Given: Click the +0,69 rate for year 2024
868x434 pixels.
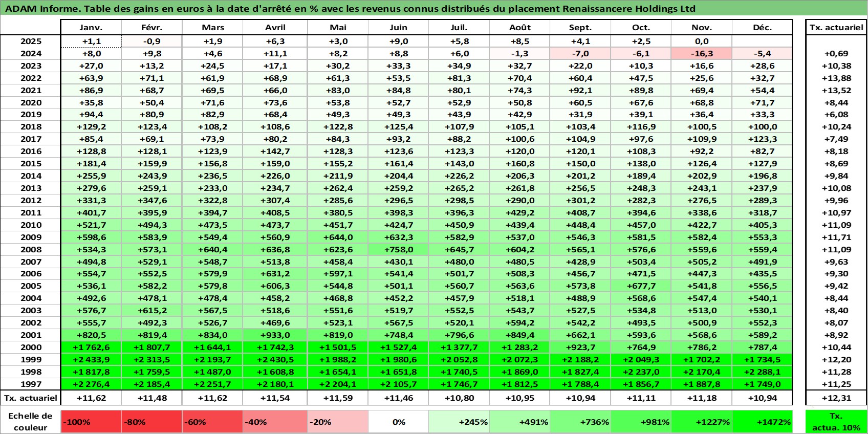Looking at the screenshot, I should (836, 53).
